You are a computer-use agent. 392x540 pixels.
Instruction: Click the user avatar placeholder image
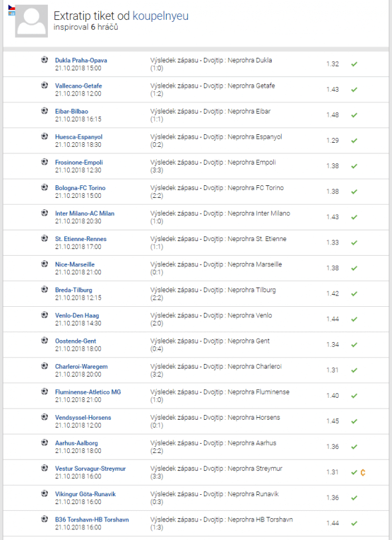(31, 21)
